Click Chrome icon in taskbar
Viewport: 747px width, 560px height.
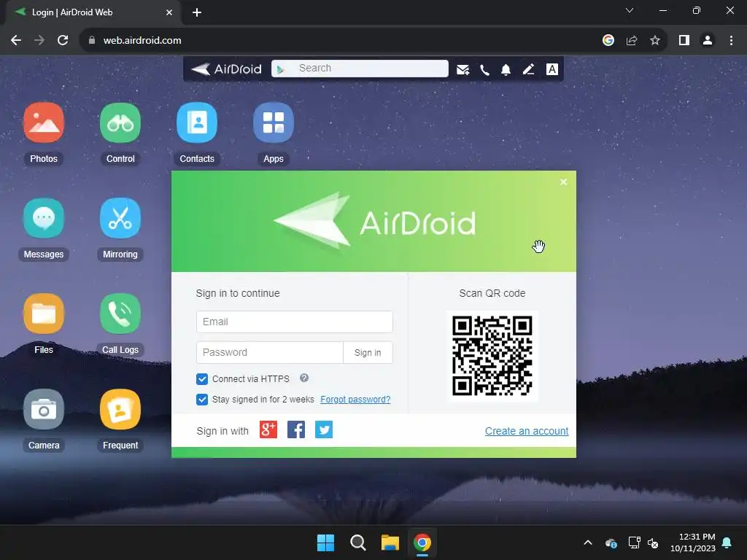[422, 542]
